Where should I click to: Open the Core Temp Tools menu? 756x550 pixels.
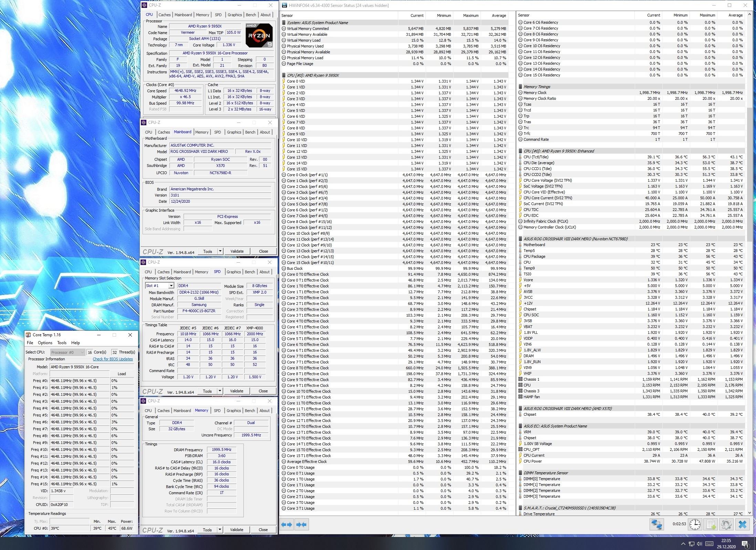click(62, 343)
